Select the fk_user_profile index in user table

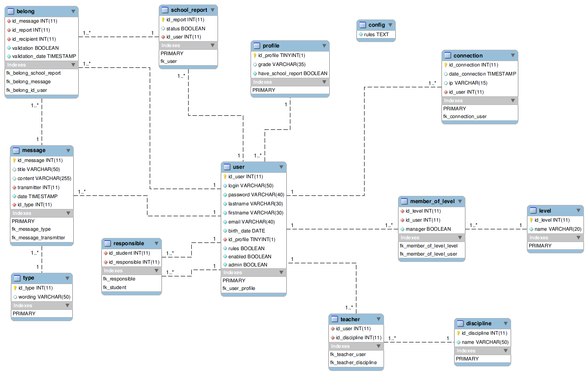tap(239, 288)
